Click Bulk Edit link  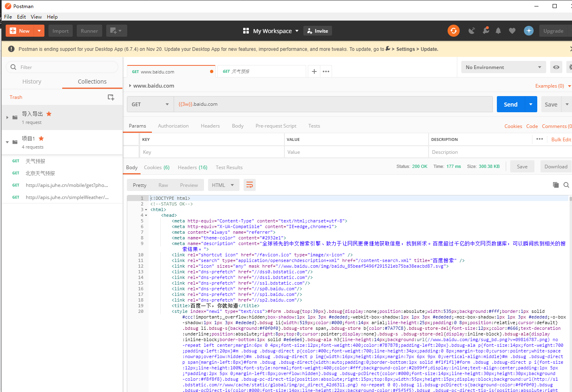coord(561,139)
